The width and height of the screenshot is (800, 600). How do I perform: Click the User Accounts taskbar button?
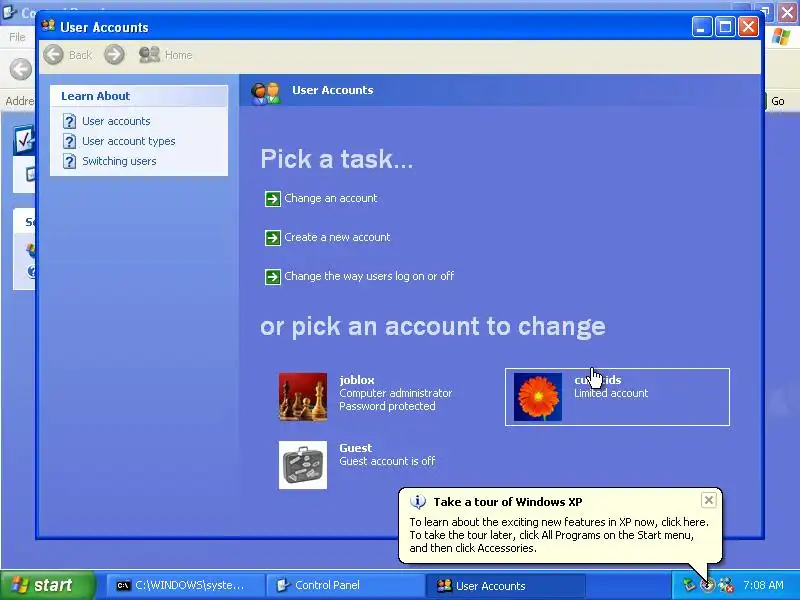(x=506, y=585)
